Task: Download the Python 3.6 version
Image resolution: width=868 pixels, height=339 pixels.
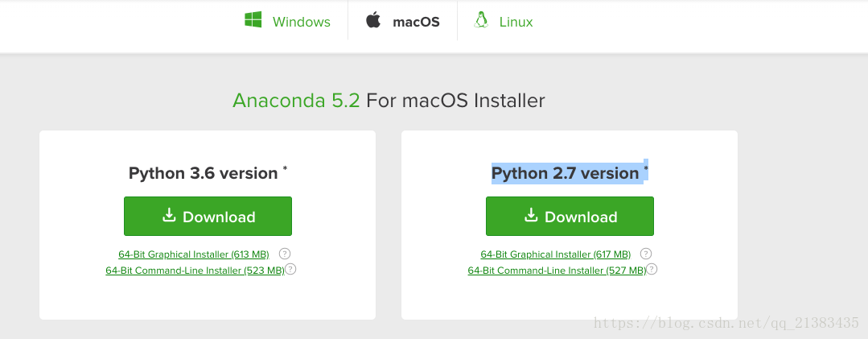Action: pyautogui.click(x=208, y=216)
